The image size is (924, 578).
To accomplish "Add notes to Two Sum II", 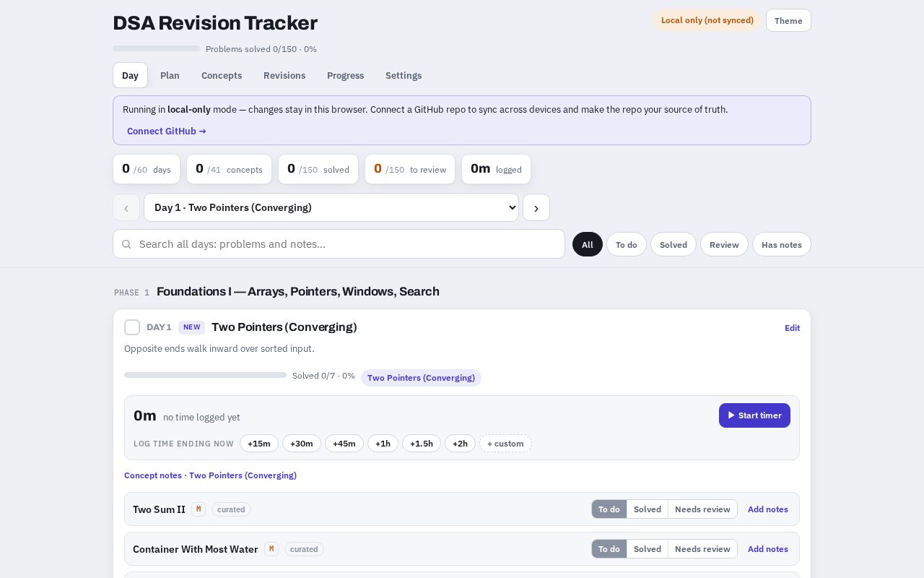I will point(768,509).
